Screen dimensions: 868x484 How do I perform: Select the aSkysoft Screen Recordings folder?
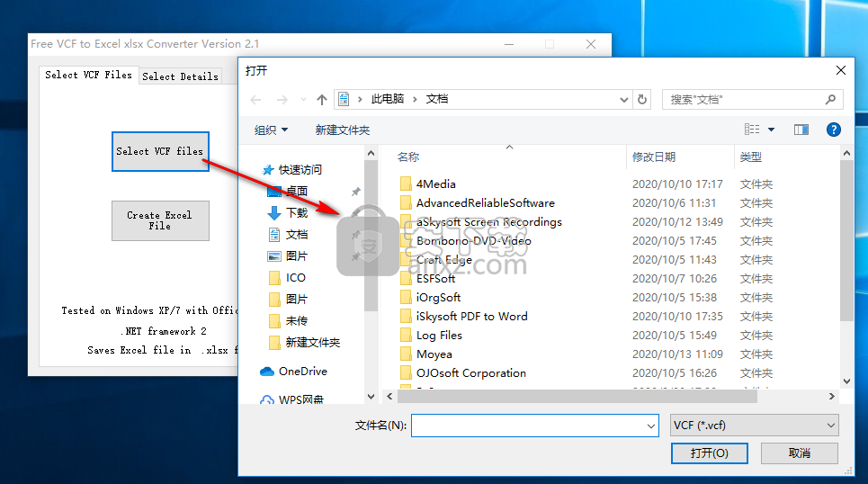pos(488,221)
